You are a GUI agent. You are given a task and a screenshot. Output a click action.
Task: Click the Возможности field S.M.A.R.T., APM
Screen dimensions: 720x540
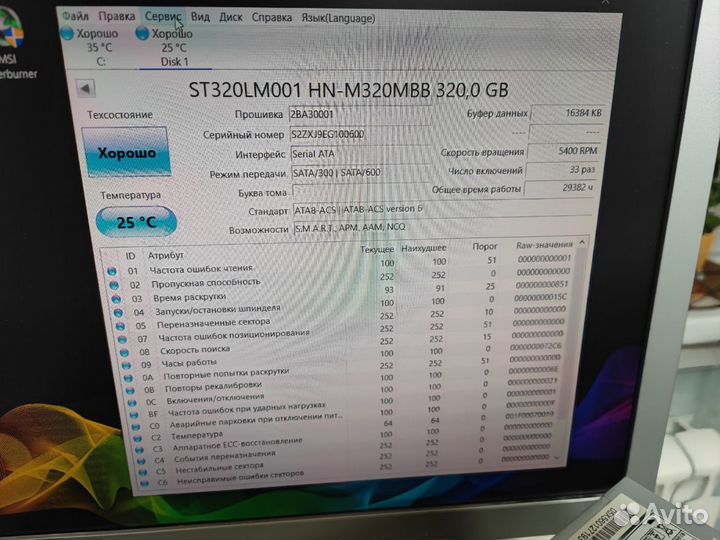[x=441, y=227]
